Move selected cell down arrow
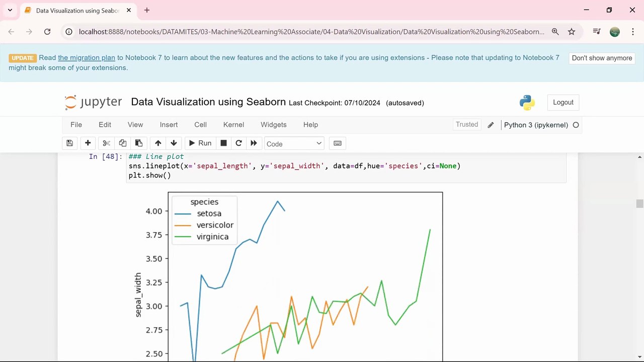Image resolution: width=644 pixels, height=362 pixels. pos(174,143)
